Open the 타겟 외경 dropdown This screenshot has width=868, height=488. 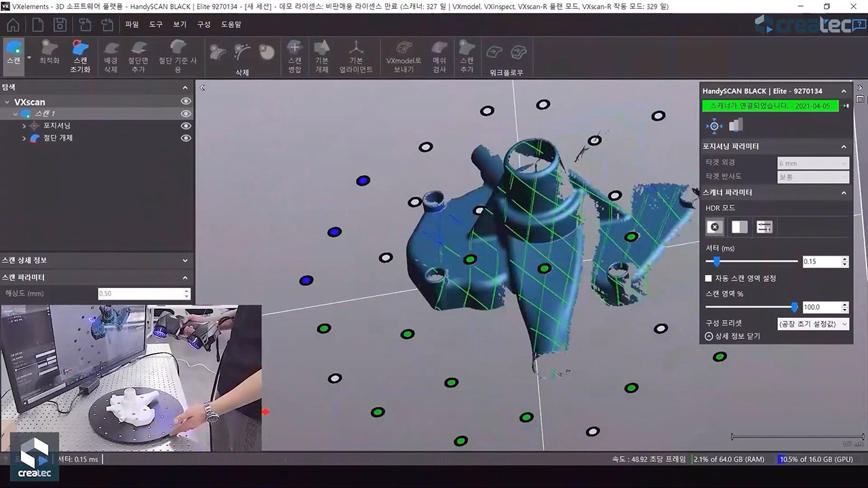coord(813,163)
